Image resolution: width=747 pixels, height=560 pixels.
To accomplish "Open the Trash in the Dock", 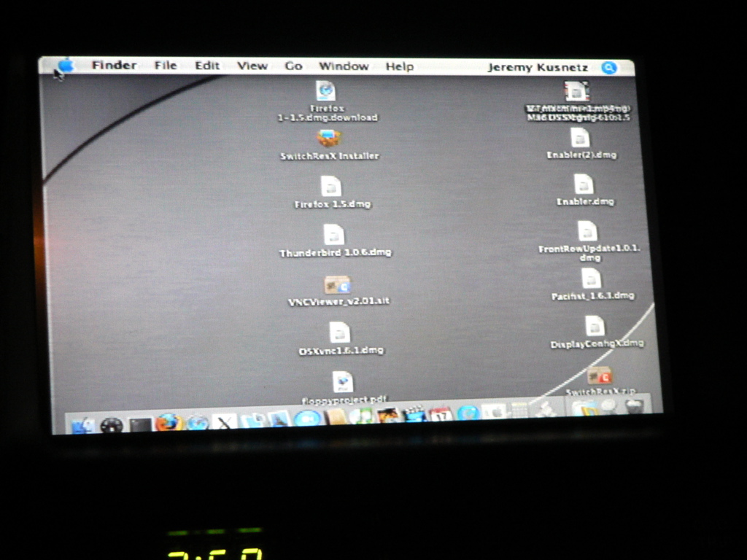I will click(635, 406).
